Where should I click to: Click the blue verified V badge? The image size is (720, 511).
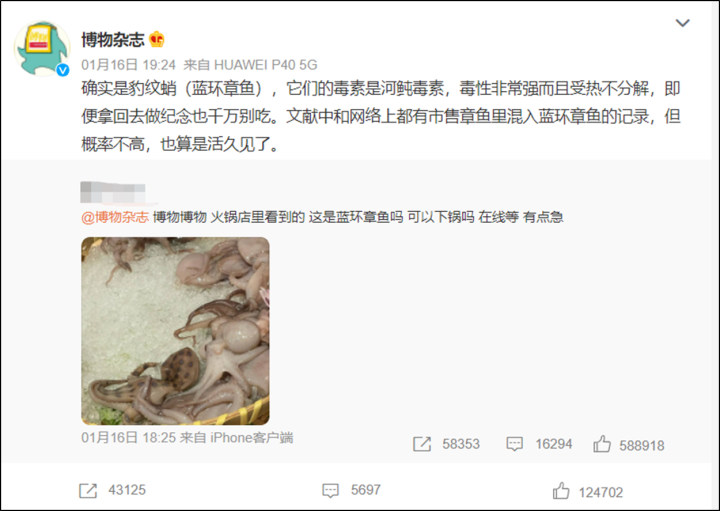click(63, 70)
